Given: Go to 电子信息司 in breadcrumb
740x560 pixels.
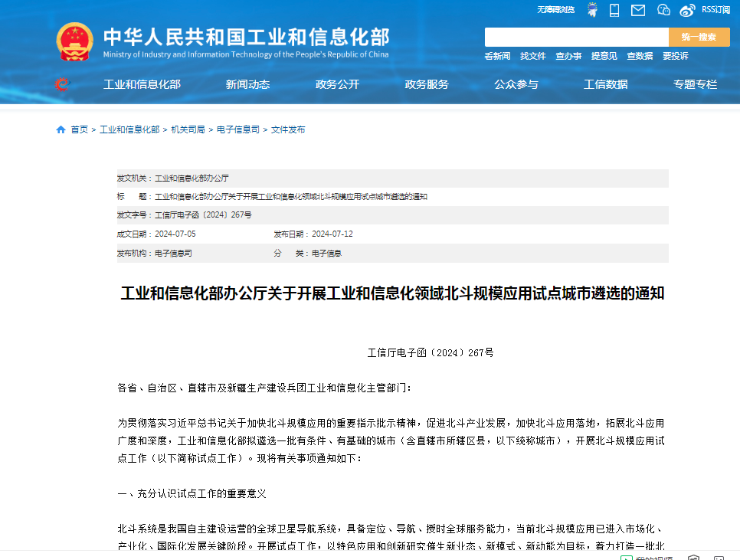Looking at the screenshot, I should 237,130.
